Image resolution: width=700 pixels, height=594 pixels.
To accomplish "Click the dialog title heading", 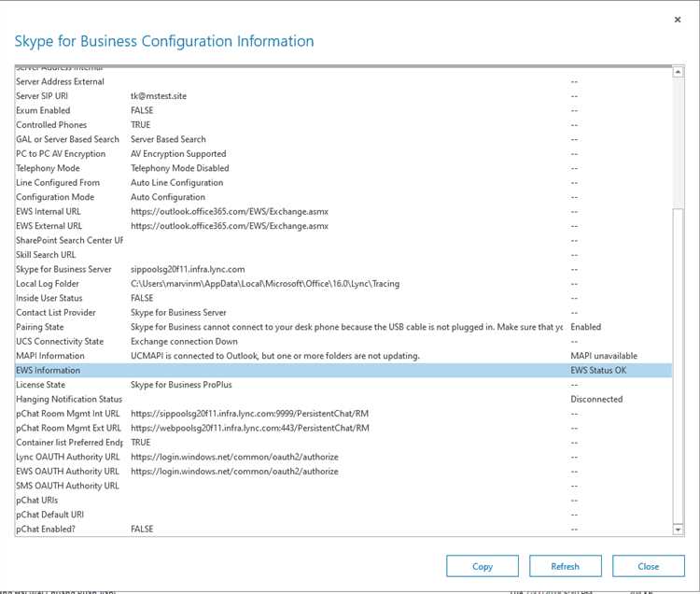I will [164, 41].
